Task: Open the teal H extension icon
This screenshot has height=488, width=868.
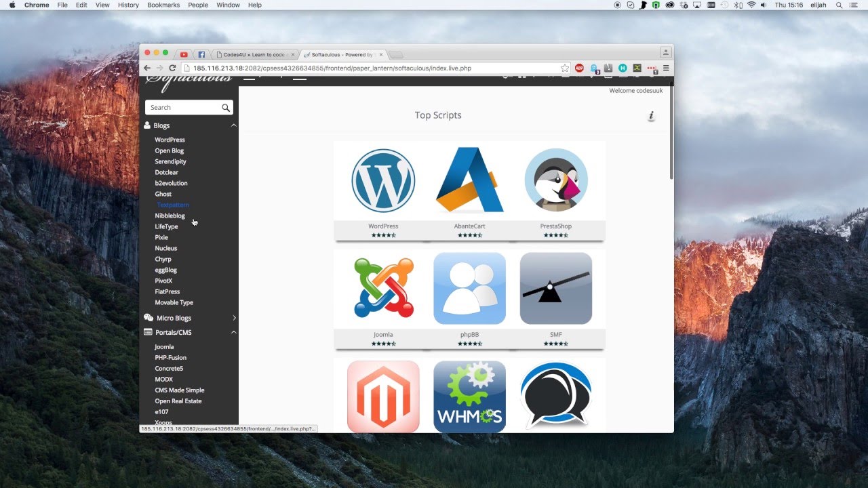Action: [623, 68]
